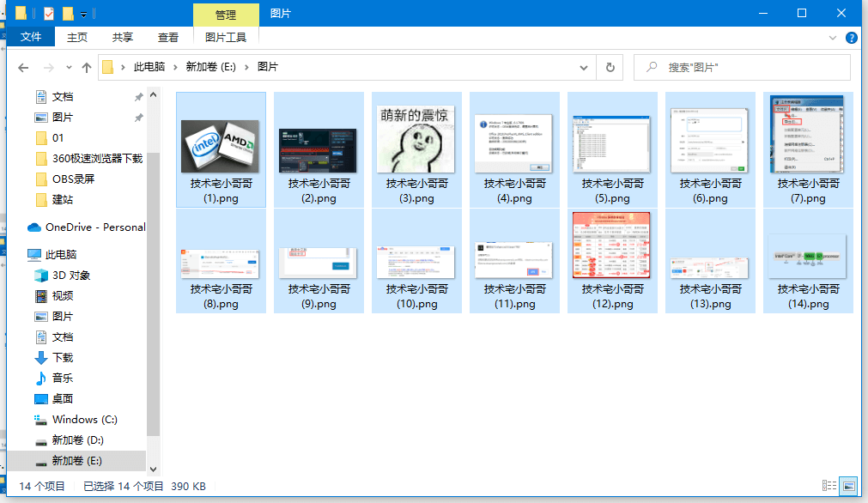The height and width of the screenshot is (503, 868).
Task: Select the 技术宅小哥哥 (3).png thumbnail
Action: click(416, 137)
